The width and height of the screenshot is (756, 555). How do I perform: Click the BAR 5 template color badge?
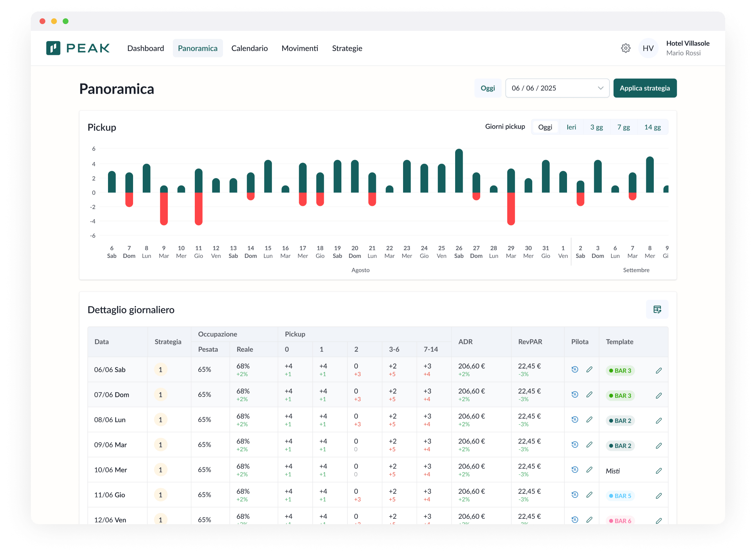click(x=620, y=496)
